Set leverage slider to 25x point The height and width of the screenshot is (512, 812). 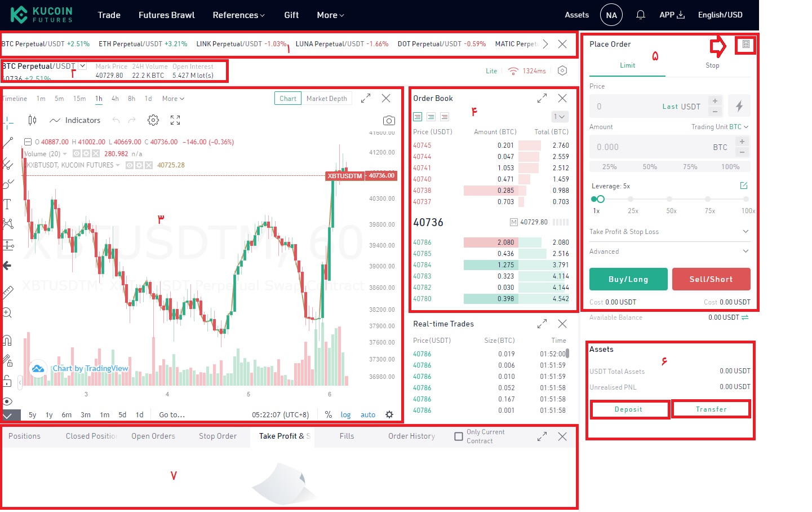[631, 199]
